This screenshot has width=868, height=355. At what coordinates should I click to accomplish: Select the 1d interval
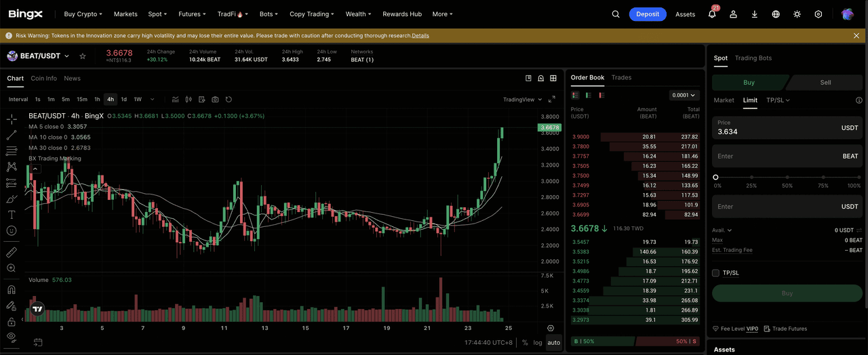[x=123, y=100]
